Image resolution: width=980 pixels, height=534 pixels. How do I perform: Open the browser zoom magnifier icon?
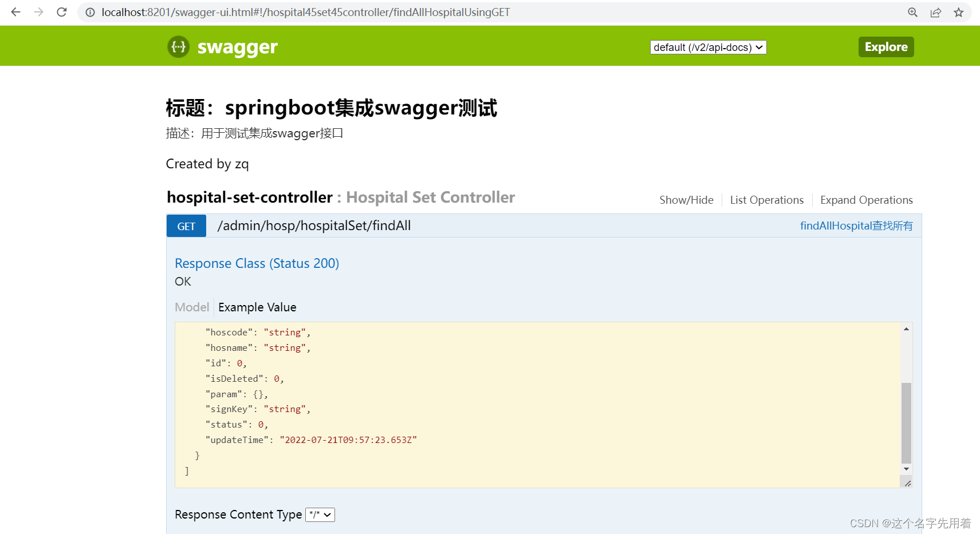click(x=913, y=12)
